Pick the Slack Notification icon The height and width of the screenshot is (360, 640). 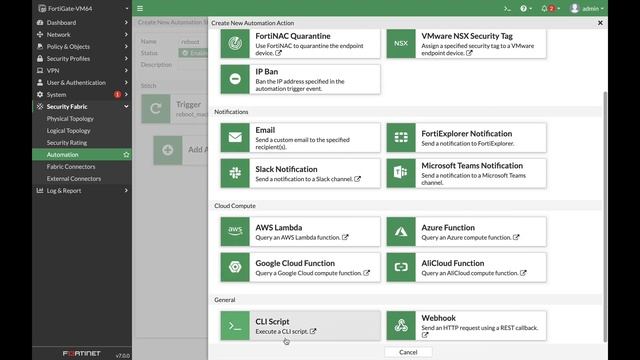click(x=235, y=173)
